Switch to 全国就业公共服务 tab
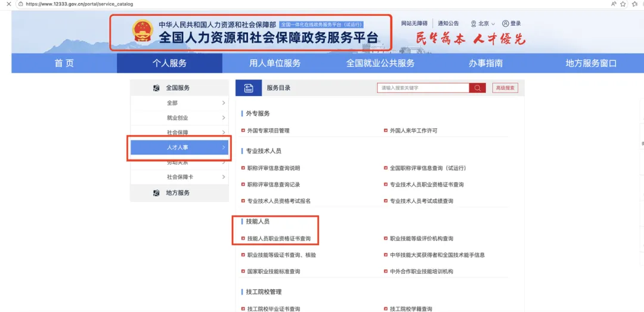The height and width of the screenshot is (312, 644). [380, 63]
